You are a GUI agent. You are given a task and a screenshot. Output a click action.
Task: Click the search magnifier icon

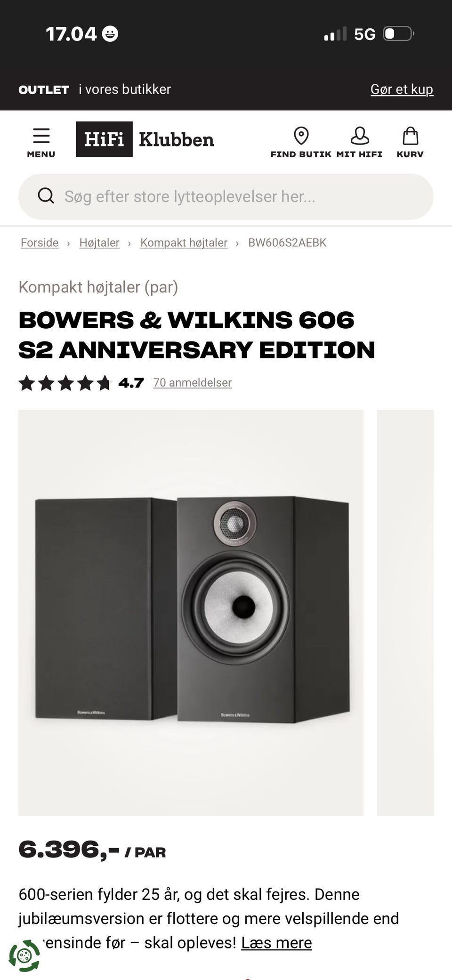[x=46, y=195]
